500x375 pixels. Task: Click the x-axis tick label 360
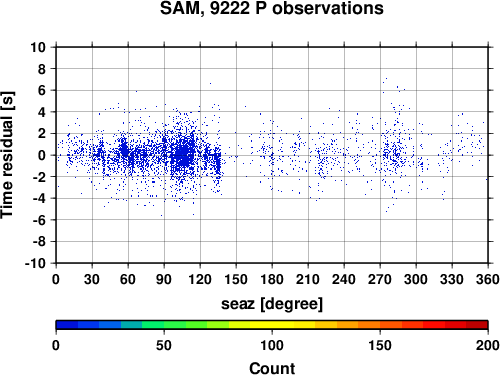click(x=488, y=279)
